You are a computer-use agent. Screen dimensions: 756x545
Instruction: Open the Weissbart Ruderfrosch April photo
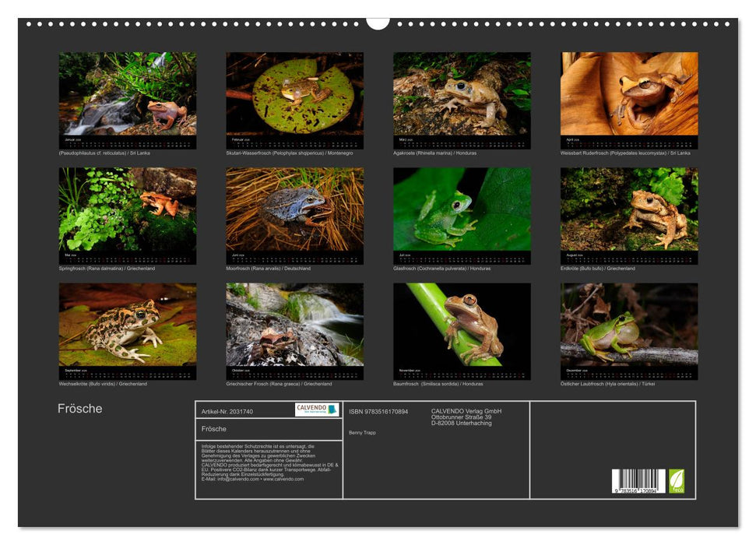pyautogui.click(x=629, y=94)
